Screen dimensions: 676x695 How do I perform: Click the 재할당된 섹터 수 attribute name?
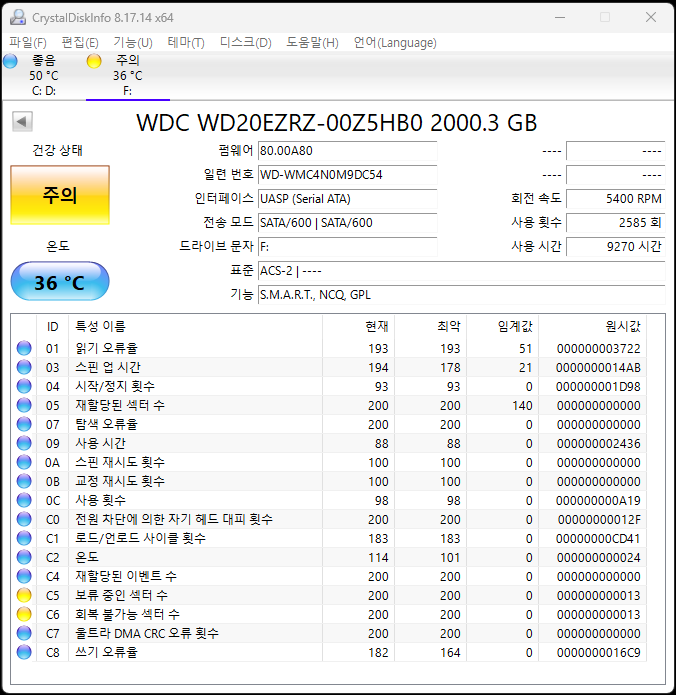pos(120,405)
